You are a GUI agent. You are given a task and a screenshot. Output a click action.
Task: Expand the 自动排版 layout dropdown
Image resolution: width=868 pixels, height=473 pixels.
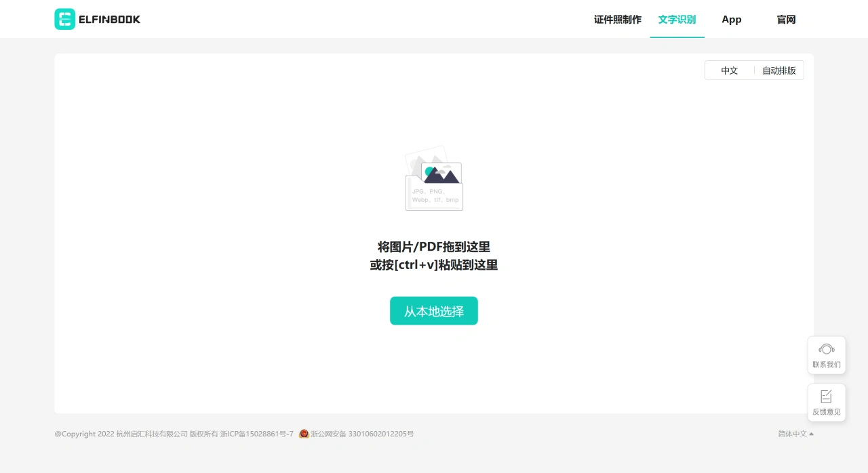coord(778,70)
